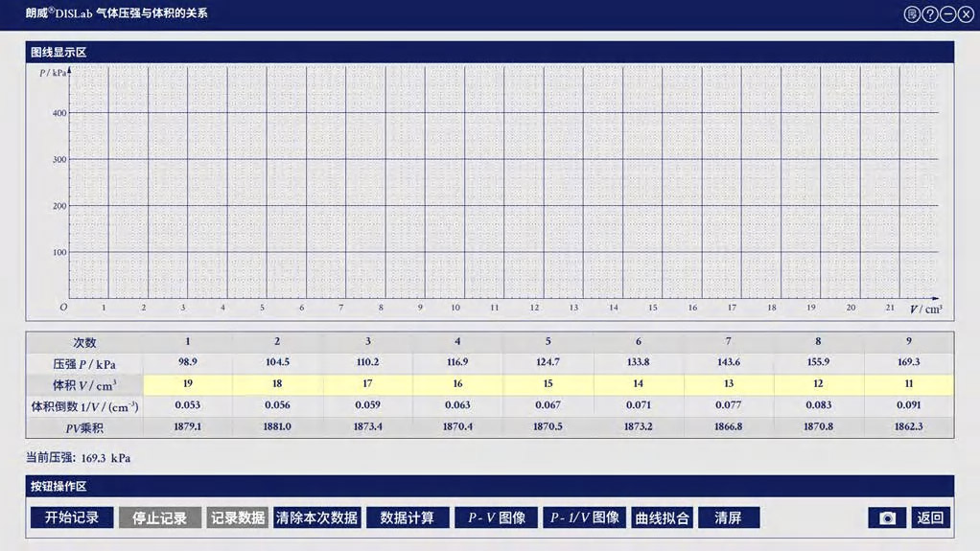Show the P-V 图像 graph
Screen dimensions: 980x551
tap(496, 517)
